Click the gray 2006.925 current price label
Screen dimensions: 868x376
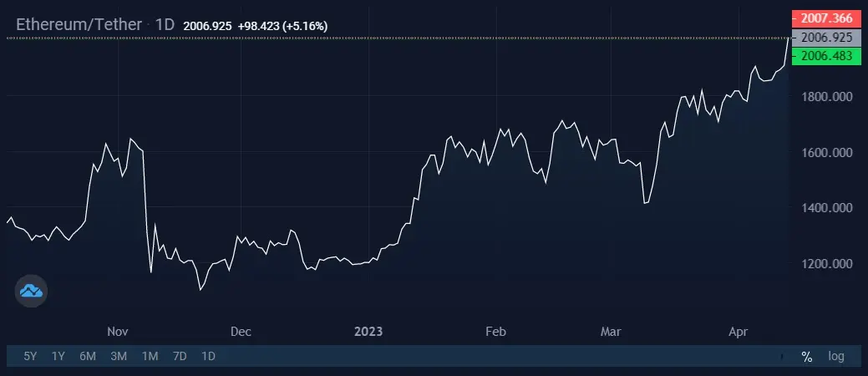[826, 38]
